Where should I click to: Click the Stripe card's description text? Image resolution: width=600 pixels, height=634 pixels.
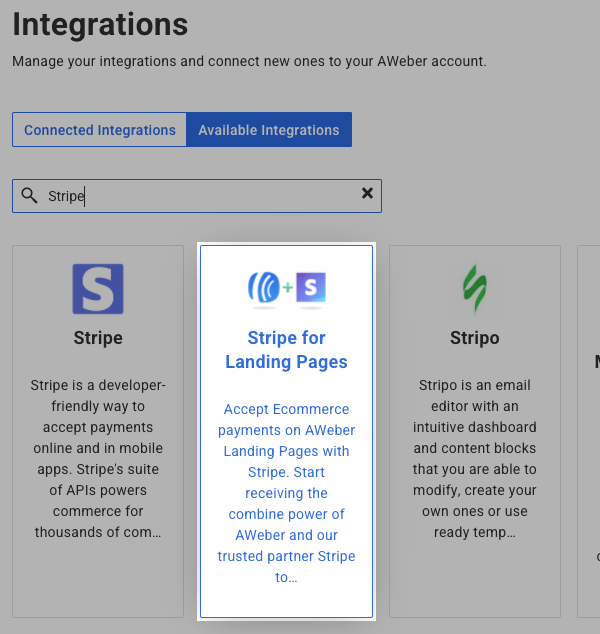pos(98,458)
